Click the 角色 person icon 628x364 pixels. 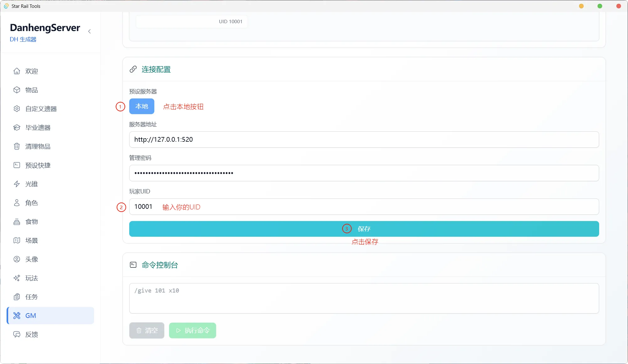[17, 203]
